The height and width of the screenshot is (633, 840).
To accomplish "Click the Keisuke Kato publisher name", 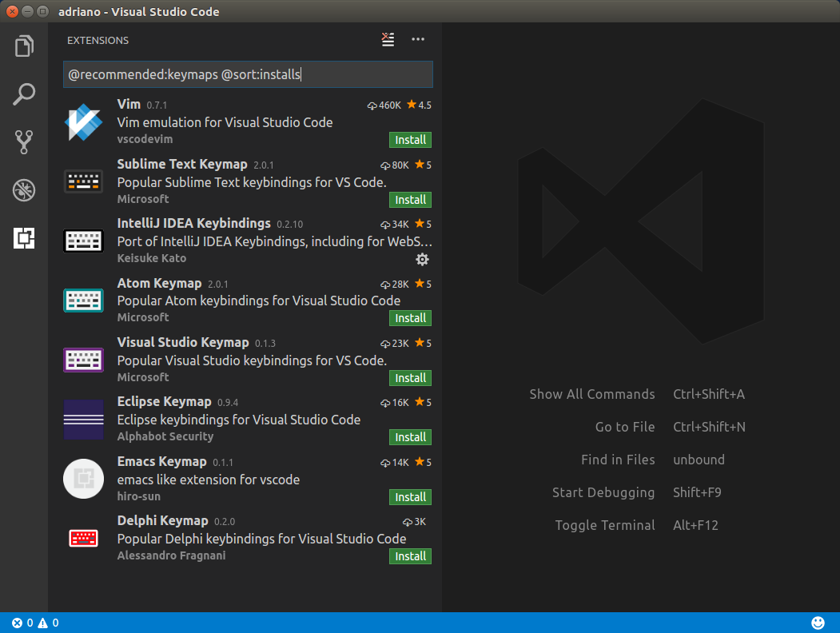I will 152,258.
